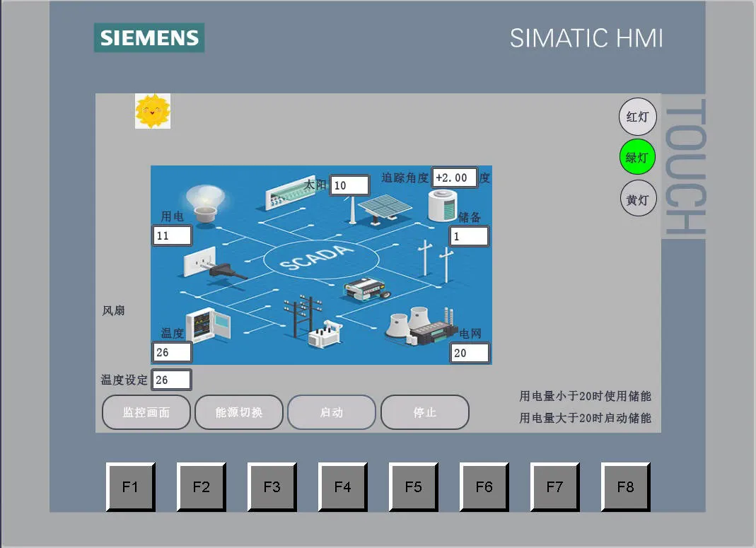756x548 pixels.
Task: Click the 停止 stop button
Action: [x=425, y=412]
